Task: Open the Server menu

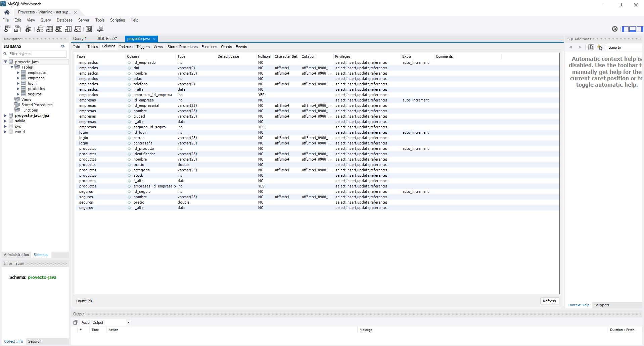Action: click(x=84, y=20)
